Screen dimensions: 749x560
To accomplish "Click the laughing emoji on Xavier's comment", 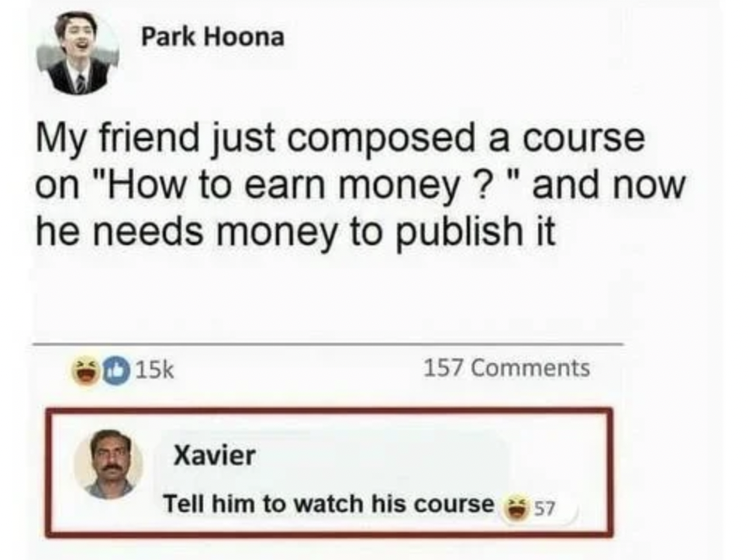I will [x=515, y=508].
